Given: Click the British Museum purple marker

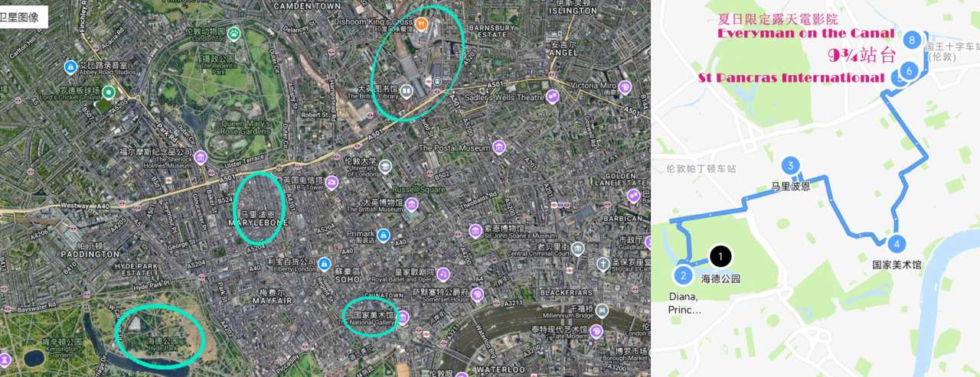Looking at the screenshot, I should coord(413,205).
